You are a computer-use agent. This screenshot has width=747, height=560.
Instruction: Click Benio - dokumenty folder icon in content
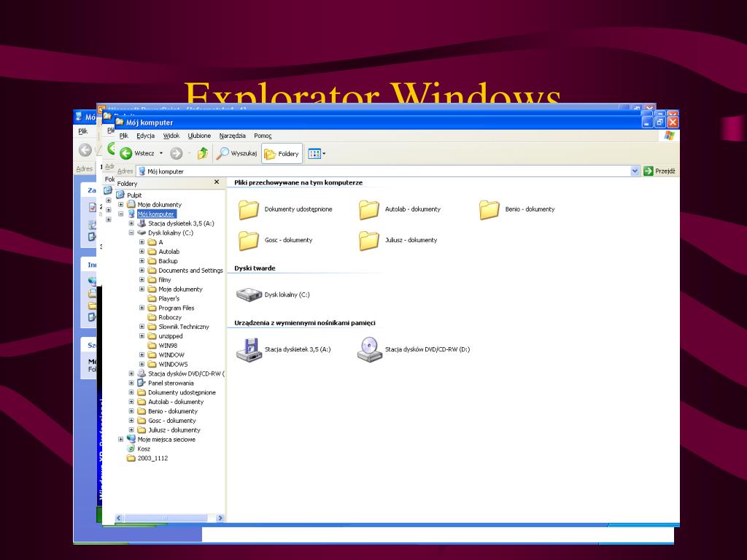tap(489, 209)
